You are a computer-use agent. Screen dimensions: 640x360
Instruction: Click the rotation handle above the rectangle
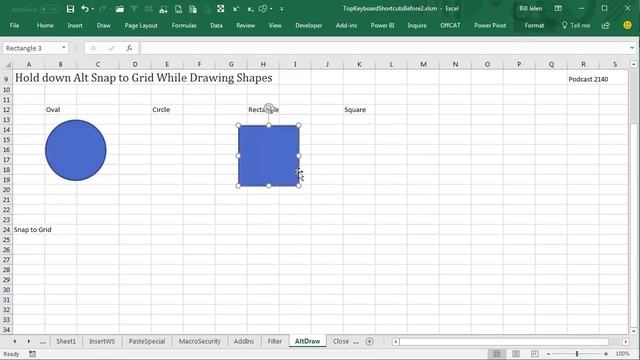point(269,108)
